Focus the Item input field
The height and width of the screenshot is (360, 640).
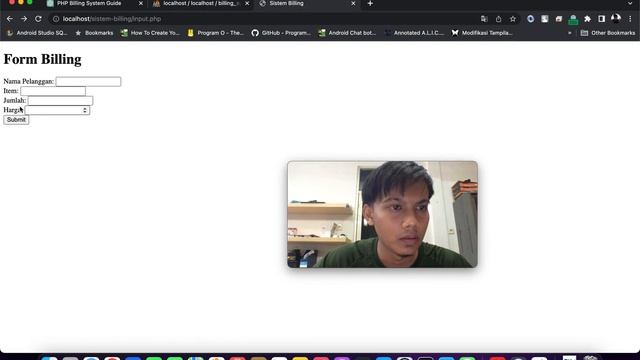point(53,91)
